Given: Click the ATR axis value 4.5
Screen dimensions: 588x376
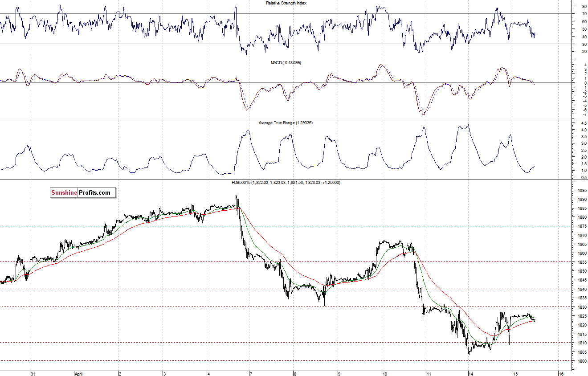Looking at the screenshot, I should click(x=584, y=123).
